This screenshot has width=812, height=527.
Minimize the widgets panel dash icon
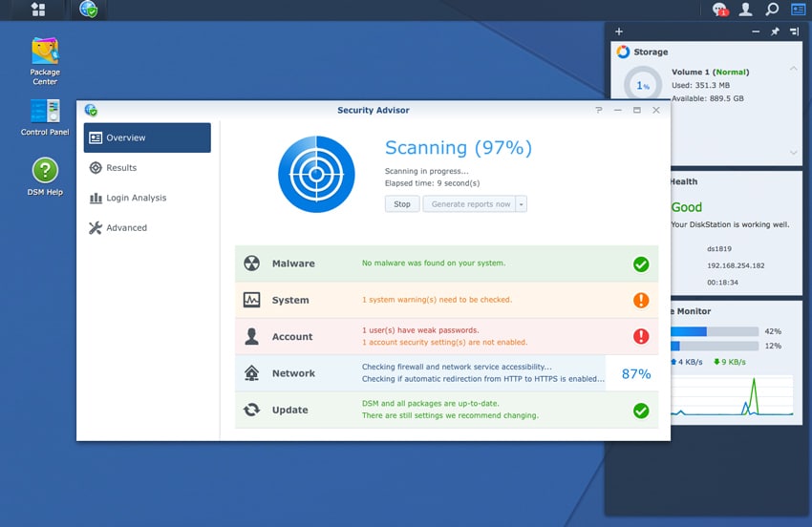pos(756,32)
